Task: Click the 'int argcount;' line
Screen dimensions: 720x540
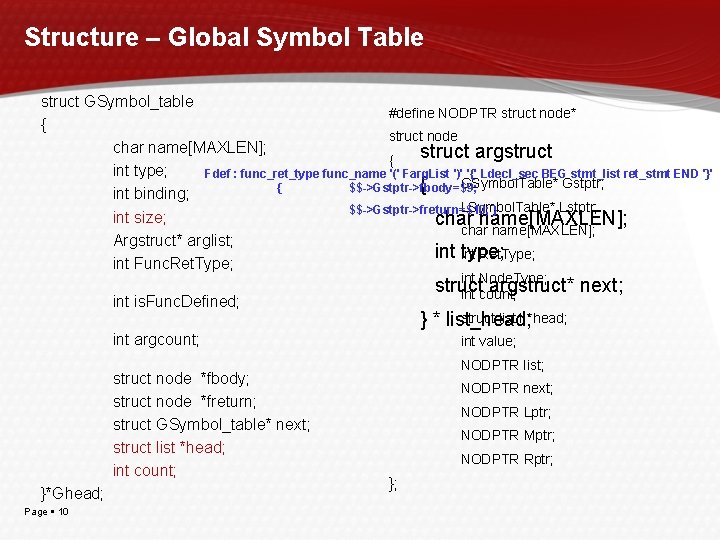Action: tap(156, 340)
